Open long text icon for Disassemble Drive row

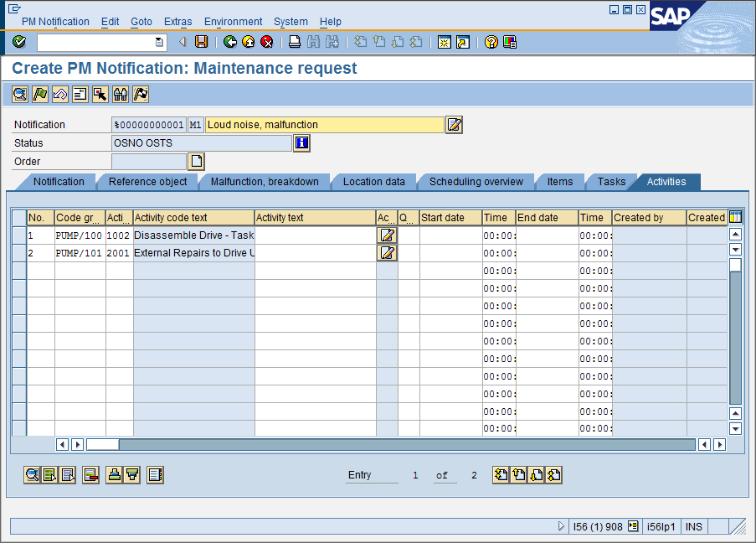(x=387, y=235)
